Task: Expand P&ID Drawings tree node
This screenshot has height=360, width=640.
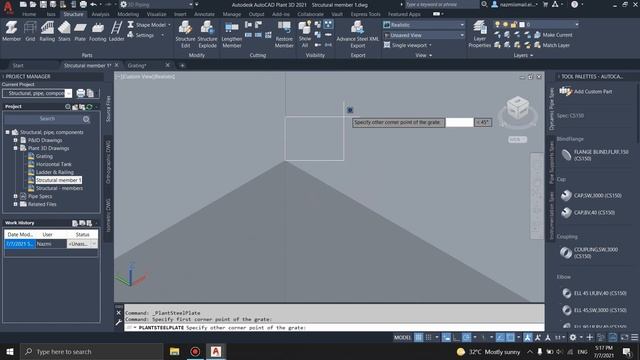Action: point(16,140)
